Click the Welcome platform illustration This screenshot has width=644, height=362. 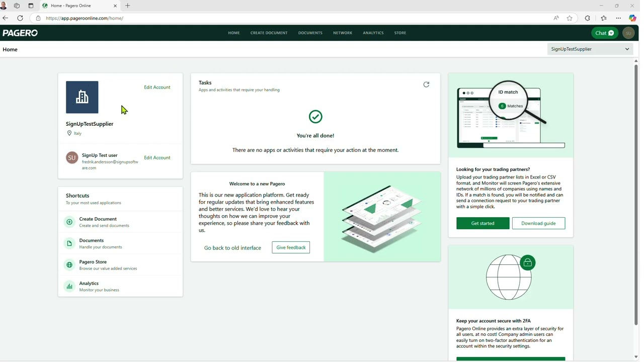tap(382, 217)
